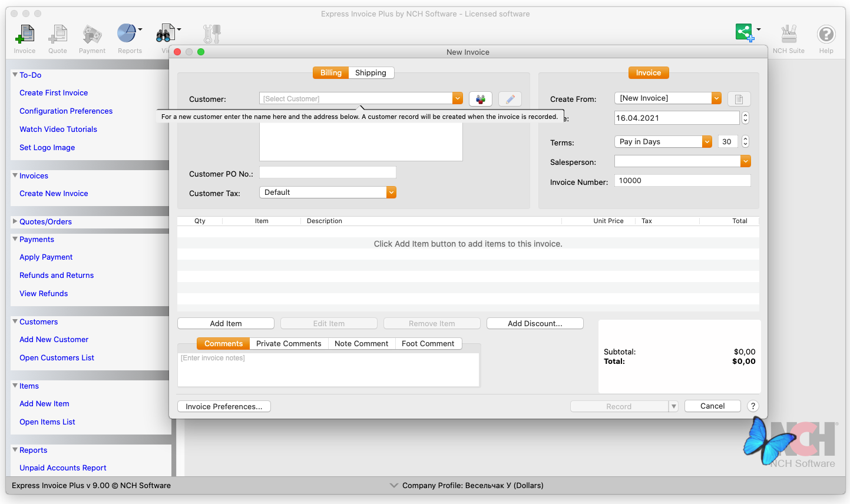The width and height of the screenshot is (850, 504).
Task: Click the invoice date stepper
Action: pos(745,118)
